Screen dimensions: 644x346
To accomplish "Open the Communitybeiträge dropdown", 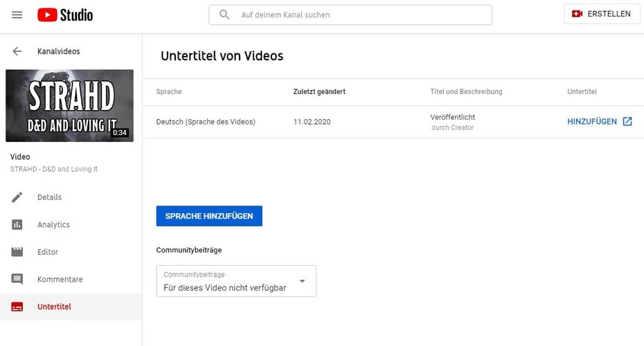I will tap(236, 281).
